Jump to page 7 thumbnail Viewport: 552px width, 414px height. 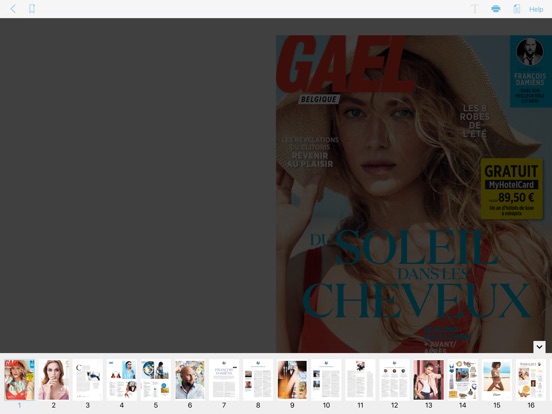point(224,380)
